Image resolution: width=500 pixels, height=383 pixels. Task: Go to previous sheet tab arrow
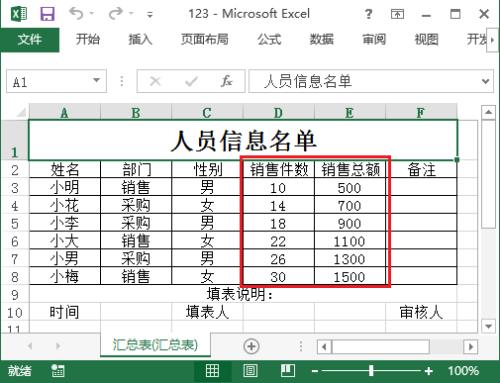pyautogui.click(x=30, y=346)
